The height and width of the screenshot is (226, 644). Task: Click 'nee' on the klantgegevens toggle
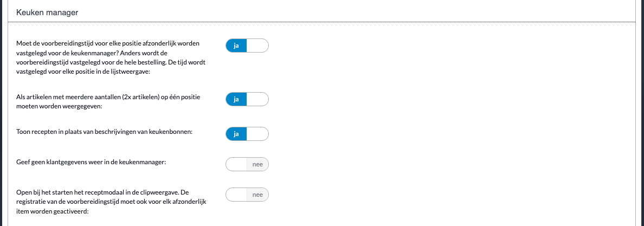[x=257, y=164]
